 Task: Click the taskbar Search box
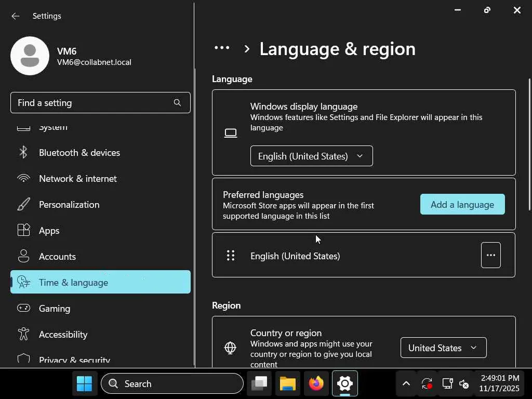(172, 384)
